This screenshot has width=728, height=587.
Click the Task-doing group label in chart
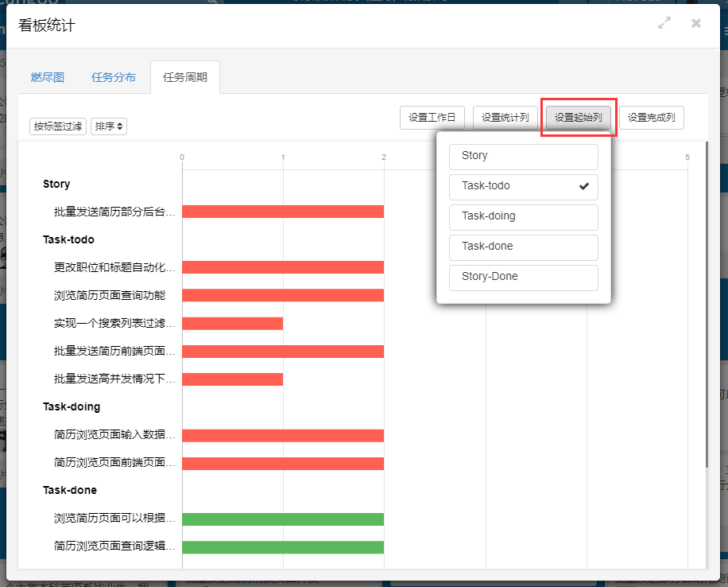tap(72, 406)
